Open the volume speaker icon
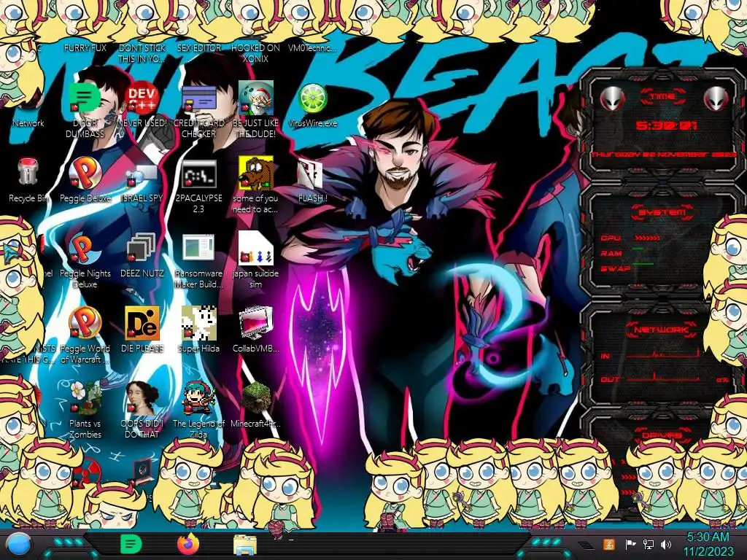This screenshot has width=747, height=560. point(665,544)
